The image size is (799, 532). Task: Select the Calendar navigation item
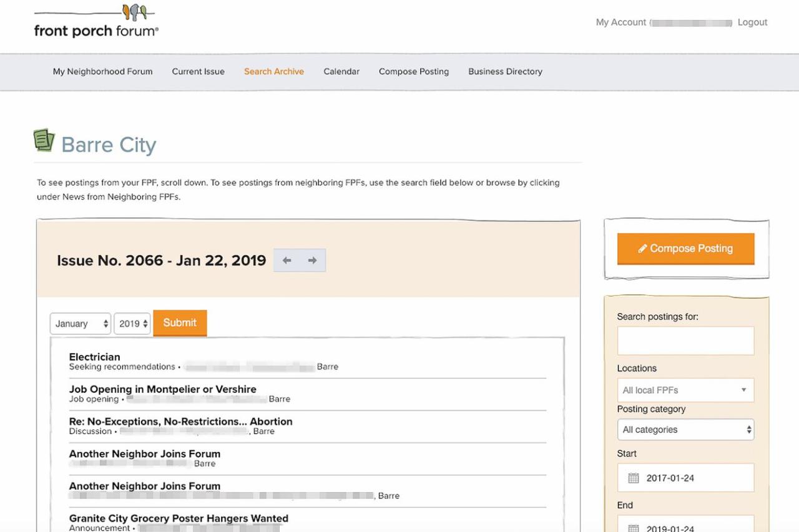click(341, 72)
